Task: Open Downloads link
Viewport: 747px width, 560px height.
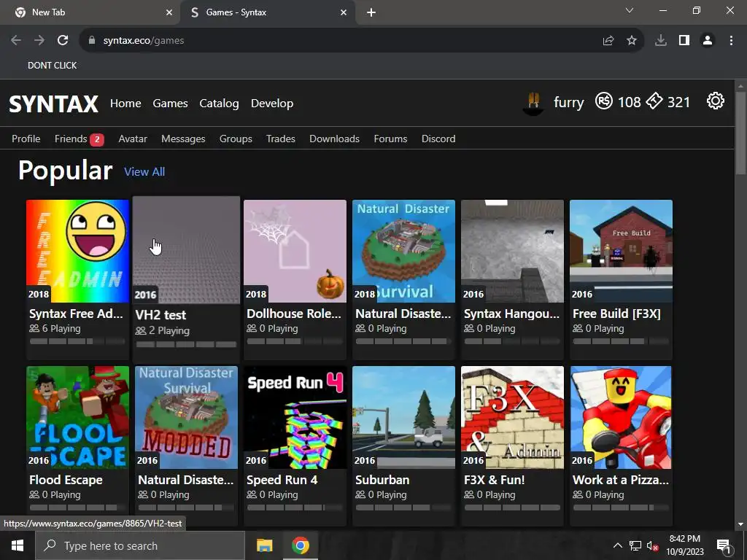Action: coord(334,139)
